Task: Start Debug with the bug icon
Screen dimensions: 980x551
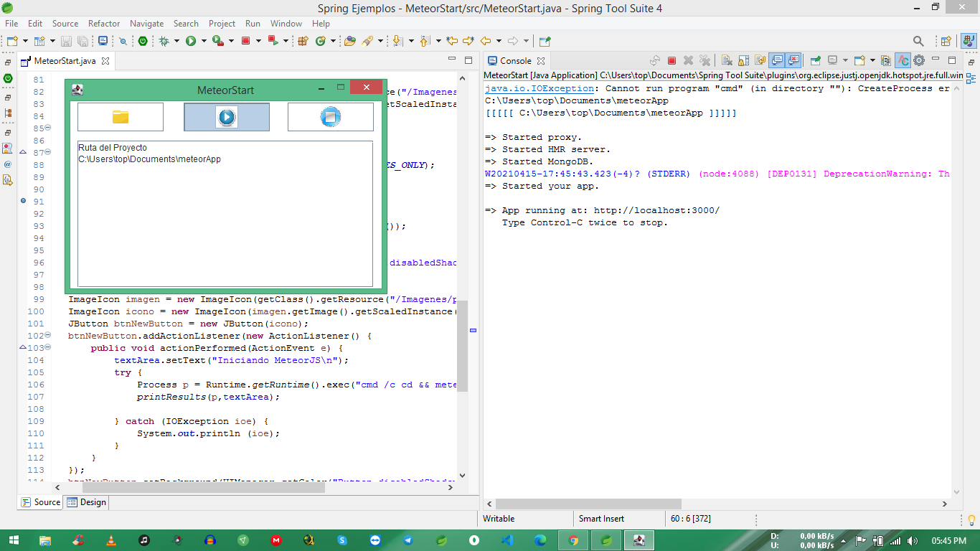Action: [164, 41]
